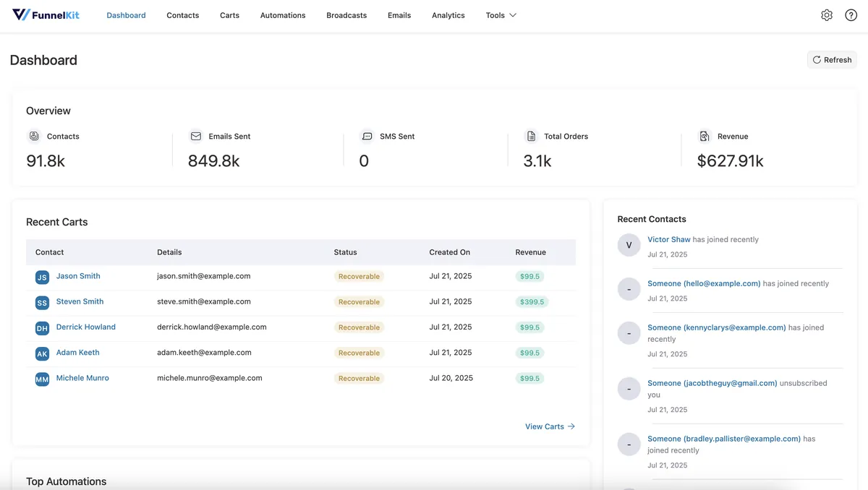Follow the View Carts link

550,426
